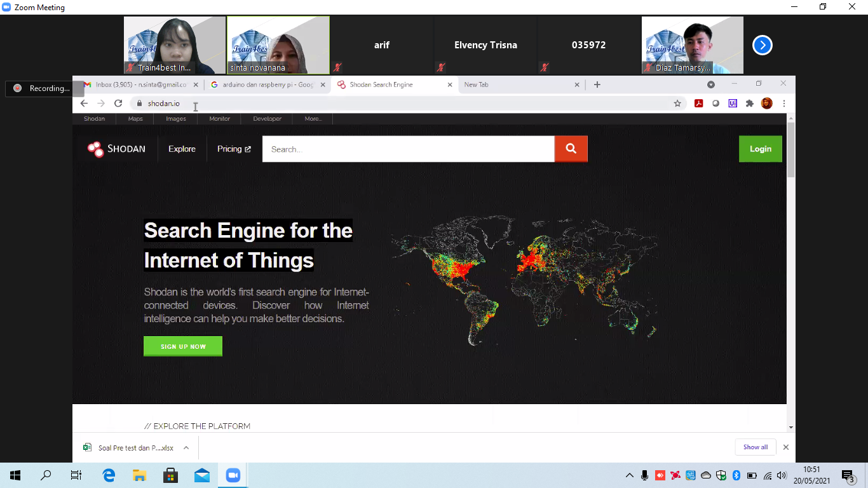Click the red Shodan search magnifier button
The height and width of the screenshot is (488, 868).
point(571,149)
